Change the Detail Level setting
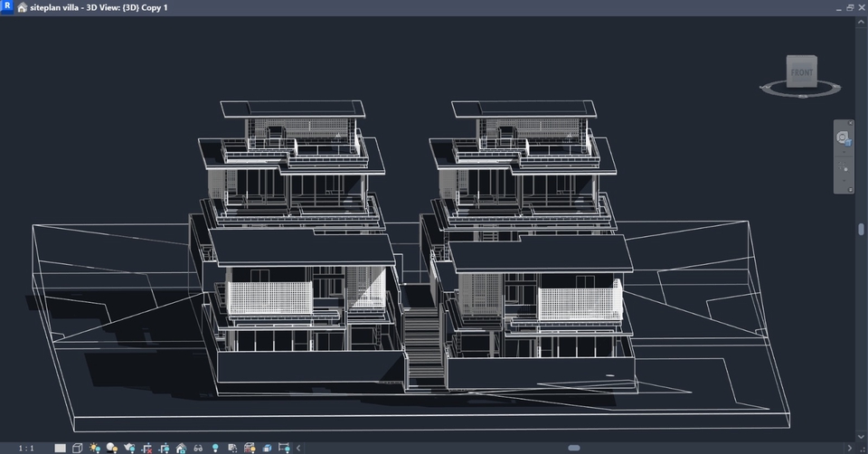Screen dimensions: 868x454 click(x=61, y=448)
